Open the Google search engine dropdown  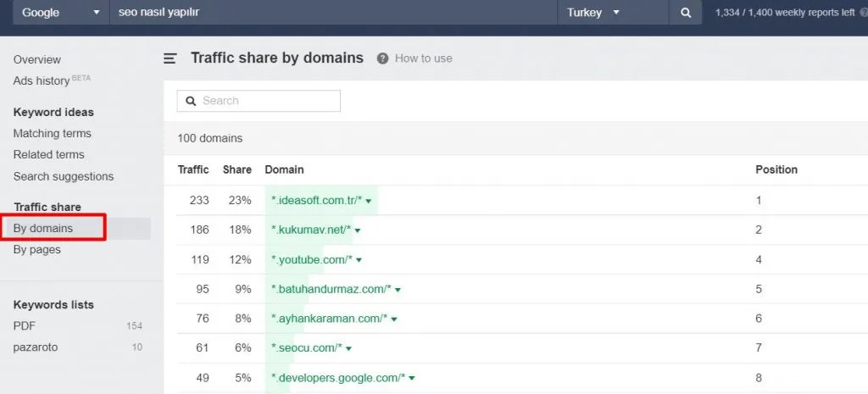61,12
